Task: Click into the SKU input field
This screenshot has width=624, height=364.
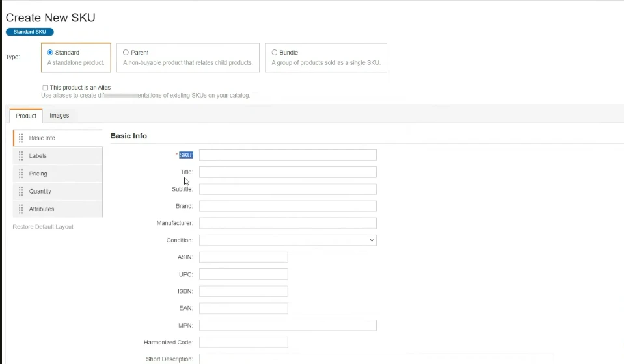Action: (288, 155)
